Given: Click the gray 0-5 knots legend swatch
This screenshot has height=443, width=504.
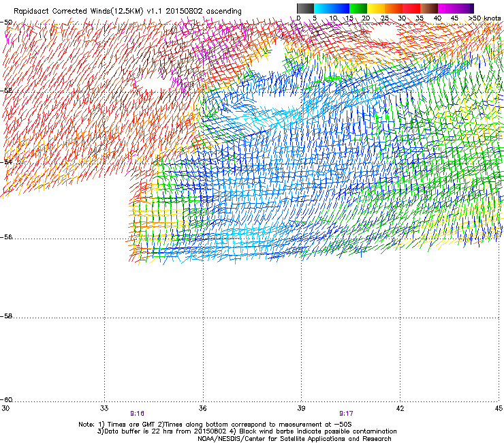Looking at the screenshot, I should coord(305,8).
